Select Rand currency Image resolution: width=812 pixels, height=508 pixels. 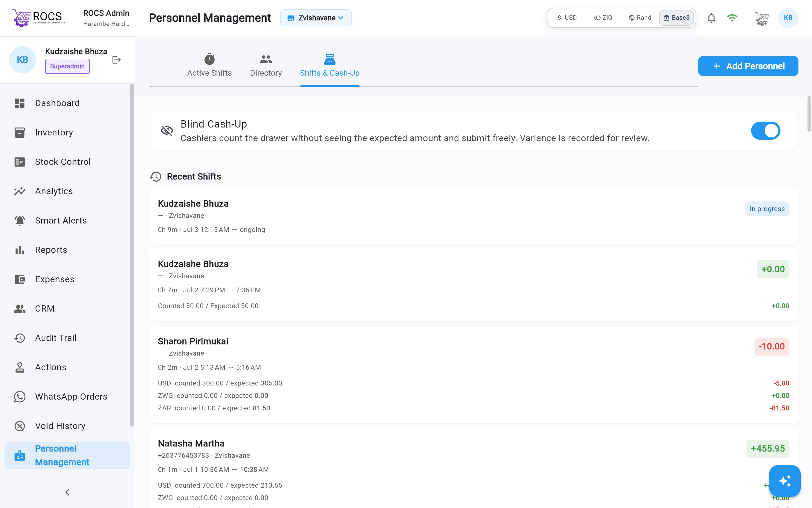click(x=640, y=18)
